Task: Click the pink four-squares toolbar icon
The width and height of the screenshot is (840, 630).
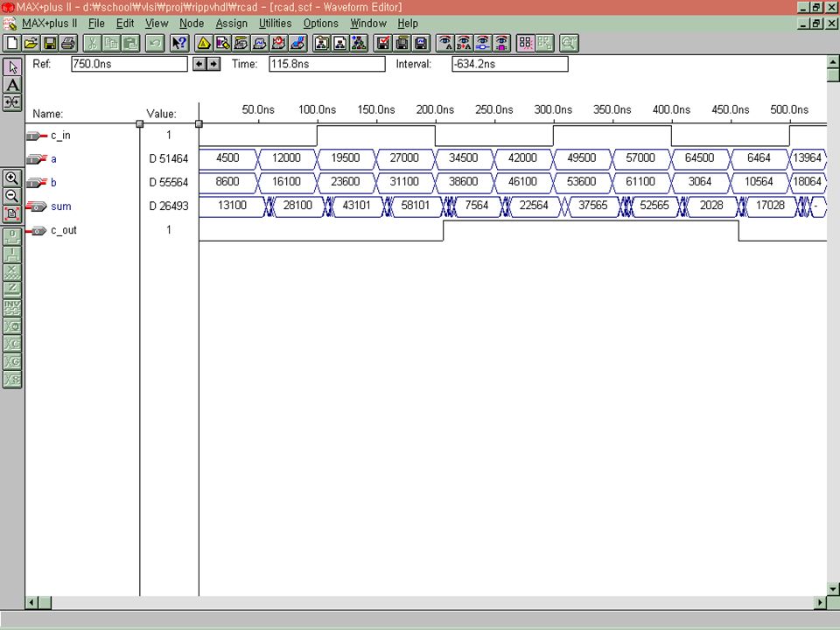Action: (526, 43)
